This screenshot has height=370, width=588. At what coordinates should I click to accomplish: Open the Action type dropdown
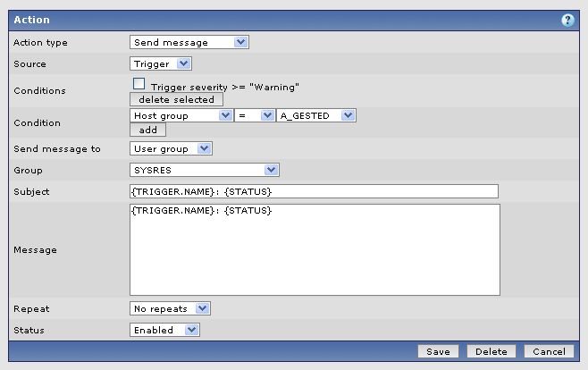coord(189,42)
